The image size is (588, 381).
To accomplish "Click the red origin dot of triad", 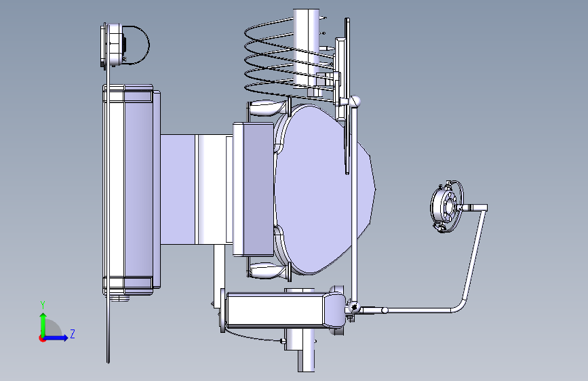I will pyautogui.click(x=41, y=338).
